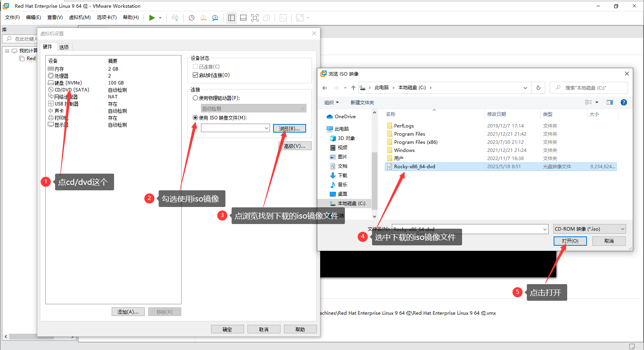Screen dimensions: 644x350
Task: Open the 组织 dropdown menu
Action: coord(331,103)
